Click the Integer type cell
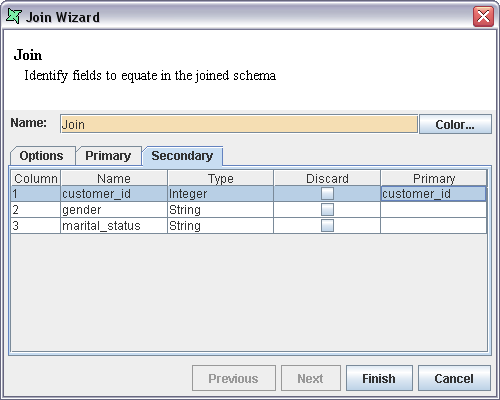The width and height of the screenshot is (500, 400). point(220,194)
